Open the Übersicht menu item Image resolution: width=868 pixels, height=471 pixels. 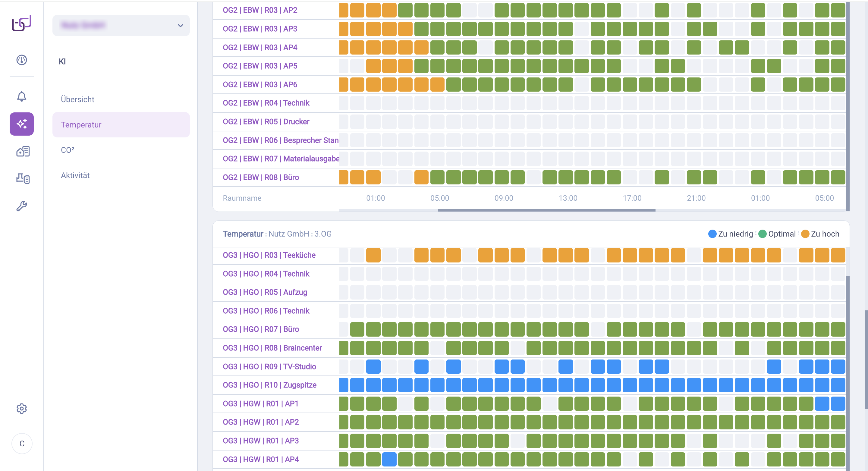pos(77,99)
